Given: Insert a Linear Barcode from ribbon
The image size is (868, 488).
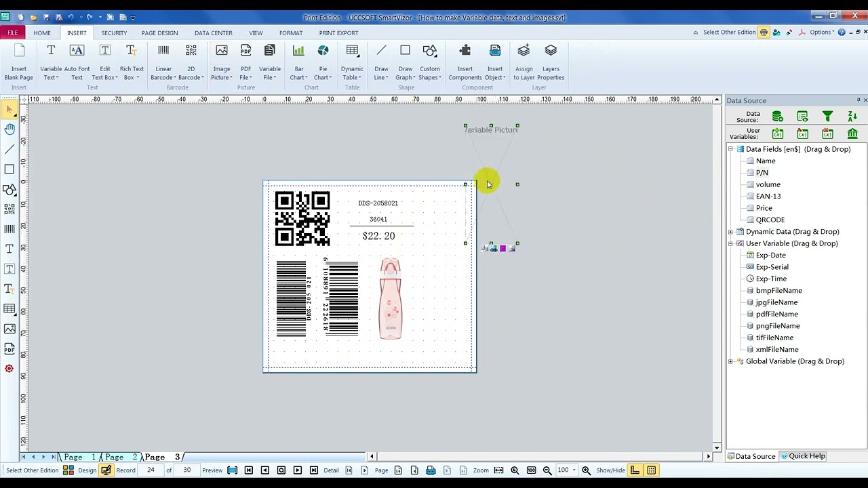Looking at the screenshot, I should click(163, 62).
